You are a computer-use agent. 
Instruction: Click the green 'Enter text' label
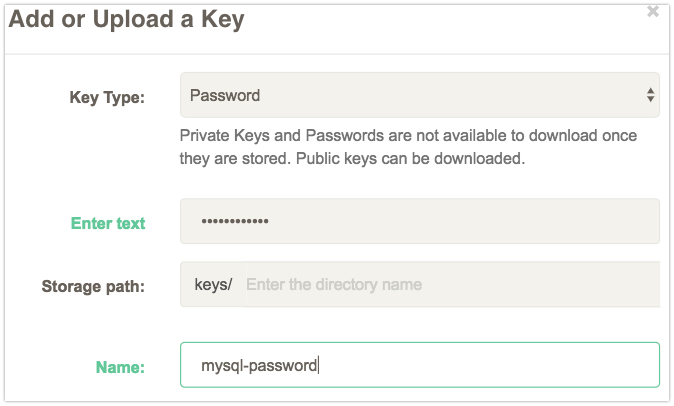click(108, 223)
